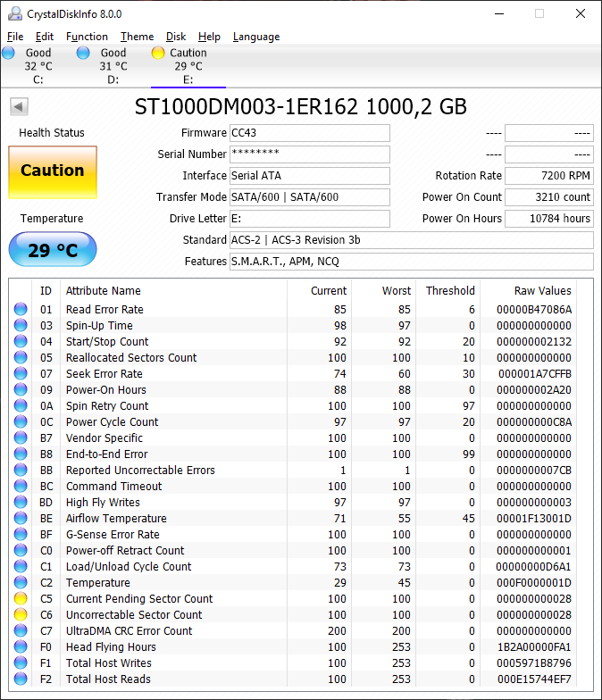Image resolution: width=602 pixels, height=700 pixels.
Task: Click the status orb for Head Flying Hours
Action: 21,646
